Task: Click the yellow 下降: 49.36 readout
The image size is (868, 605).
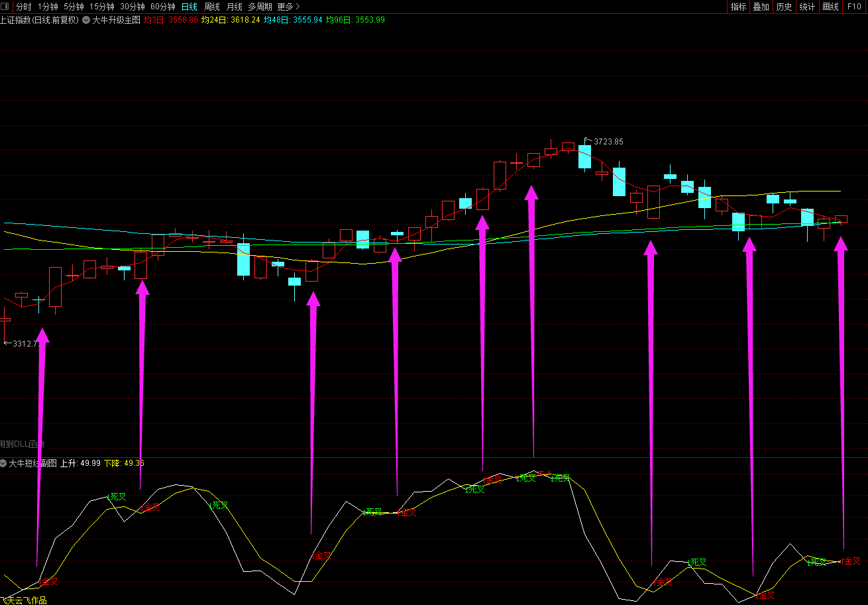Action: coord(124,463)
